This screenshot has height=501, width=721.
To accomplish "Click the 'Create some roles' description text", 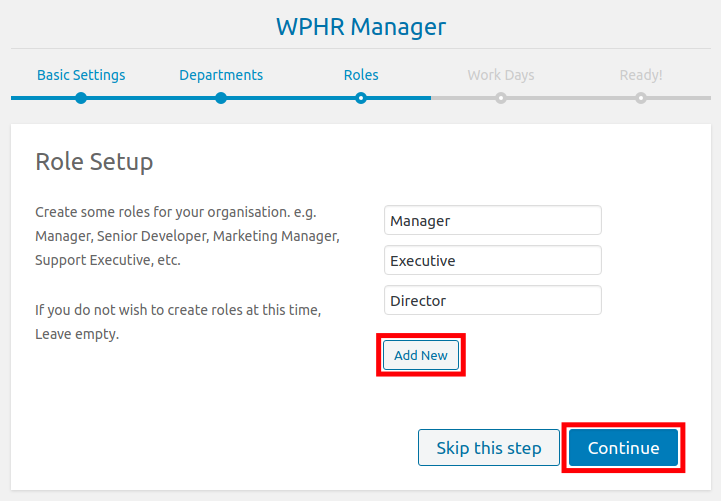I will click(188, 236).
